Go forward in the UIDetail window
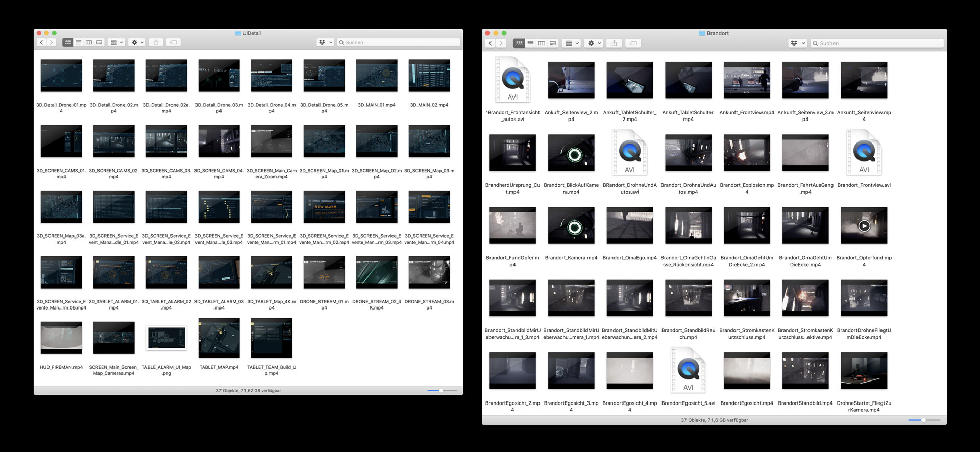Screen dimensions: 980x452 coord(51,42)
